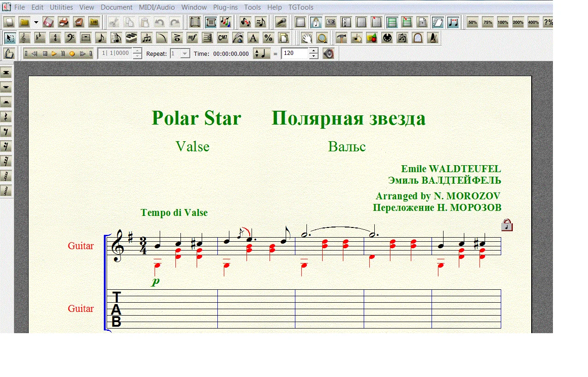This screenshot has width=588, height=377.
Task: Select the Lyrics tool quill icon
Action: click(x=238, y=37)
